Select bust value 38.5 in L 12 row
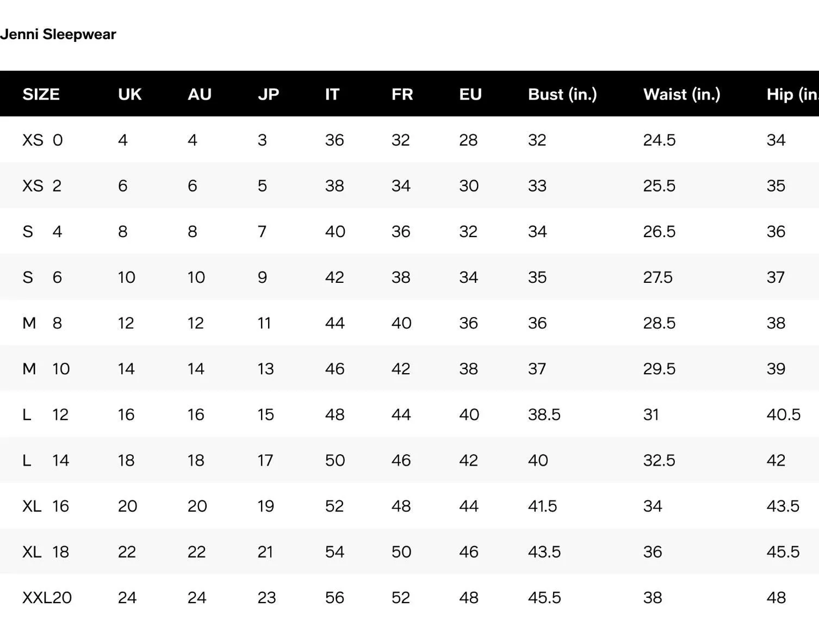The image size is (819, 644). point(544,414)
